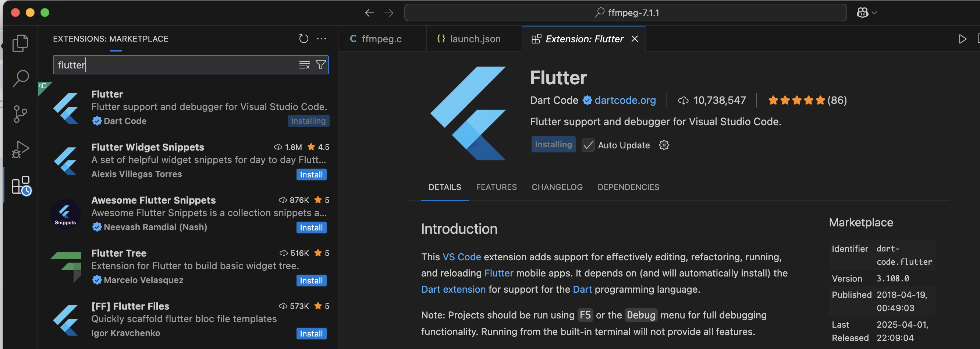Image resolution: width=980 pixels, height=349 pixels.
Task: Install Flutter Widget Snippets extension
Action: coord(311,175)
